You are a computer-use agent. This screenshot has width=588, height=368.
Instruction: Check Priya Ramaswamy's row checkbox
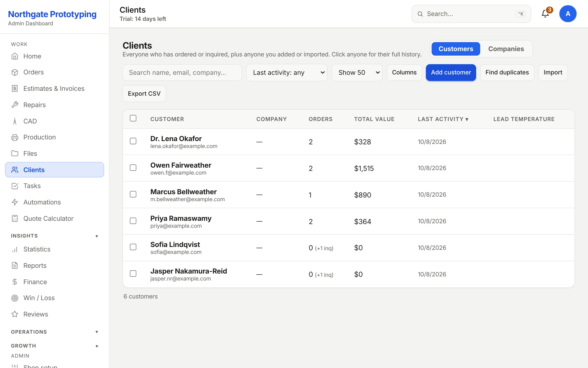coord(133,221)
